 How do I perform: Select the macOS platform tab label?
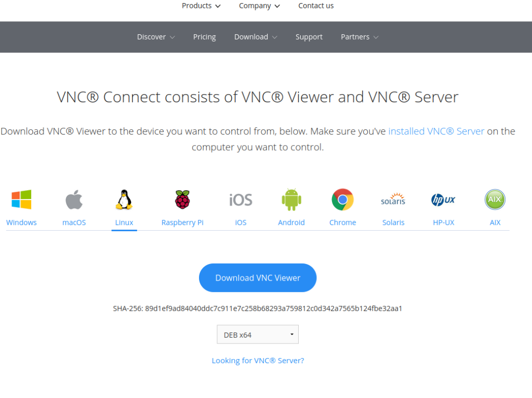74,222
